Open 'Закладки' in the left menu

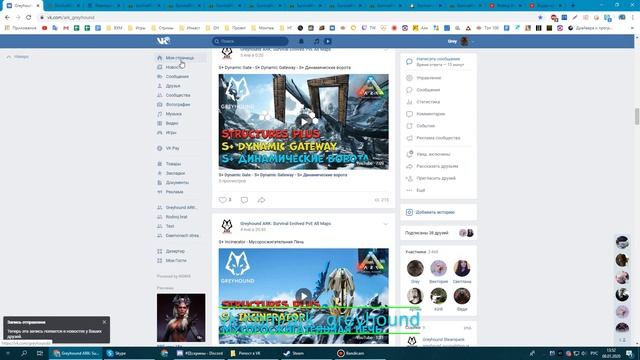pos(175,173)
